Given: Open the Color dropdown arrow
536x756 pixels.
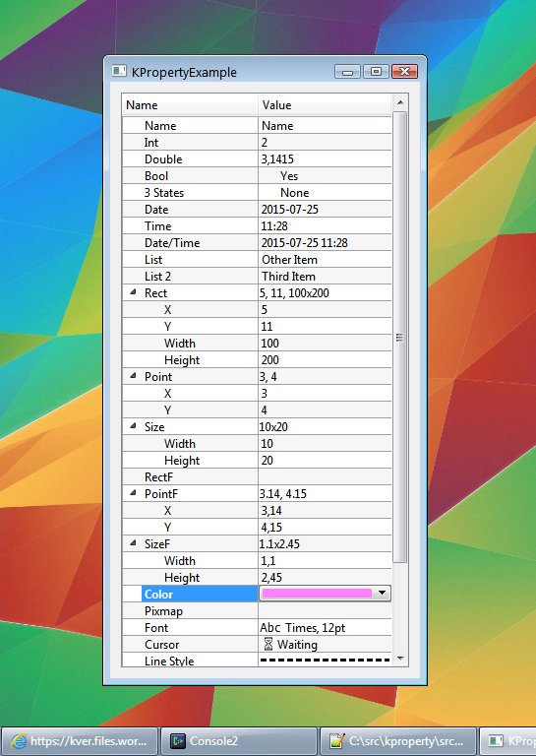Looking at the screenshot, I should [x=382, y=593].
